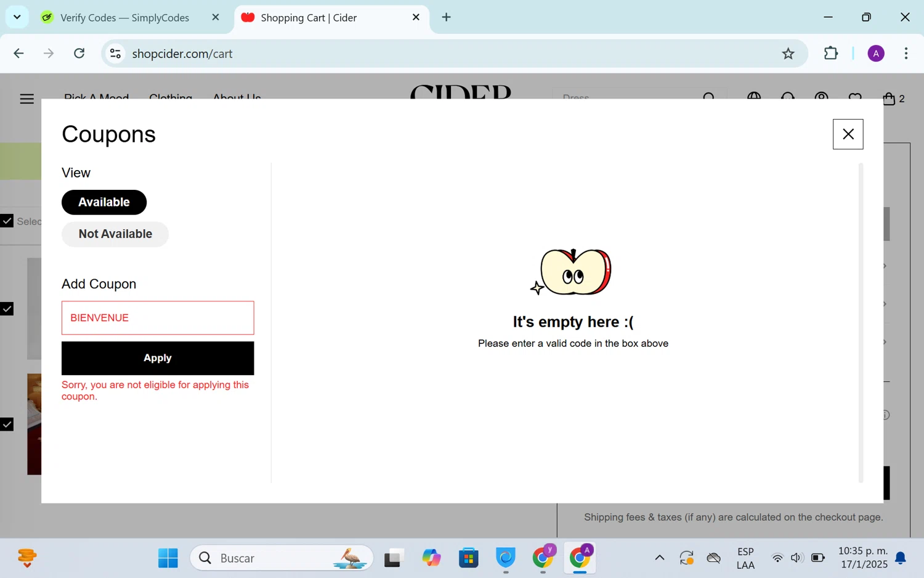View site information icon in address bar
This screenshot has height=578, width=924.
tap(115, 54)
